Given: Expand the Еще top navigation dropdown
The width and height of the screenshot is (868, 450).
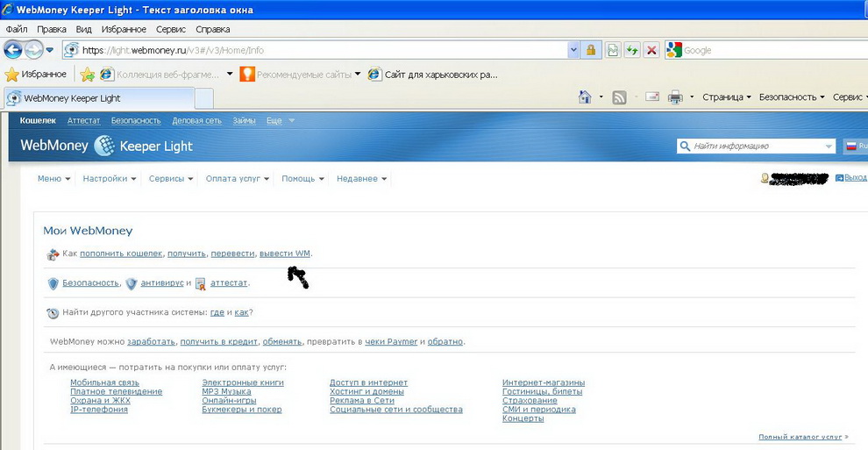Looking at the screenshot, I should click(x=280, y=120).
